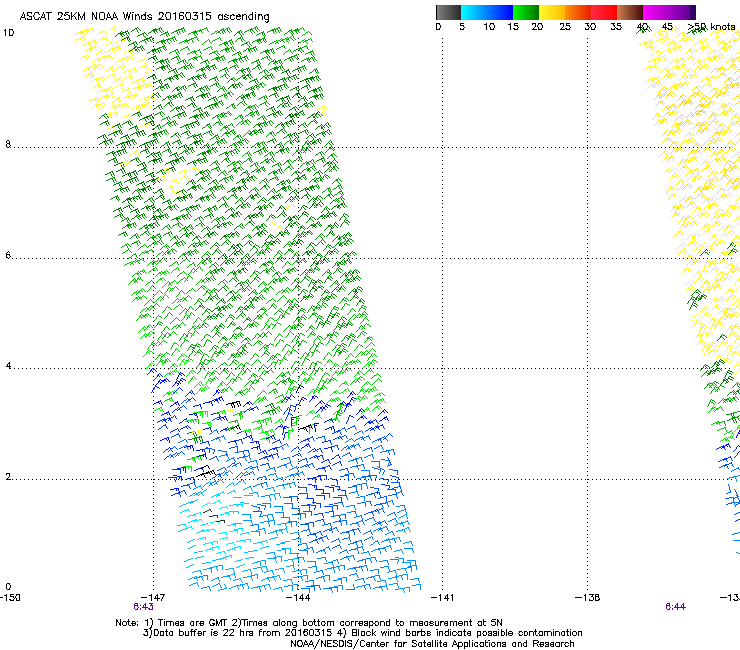Click the longitude label '-141'

[x=443, y=598]
